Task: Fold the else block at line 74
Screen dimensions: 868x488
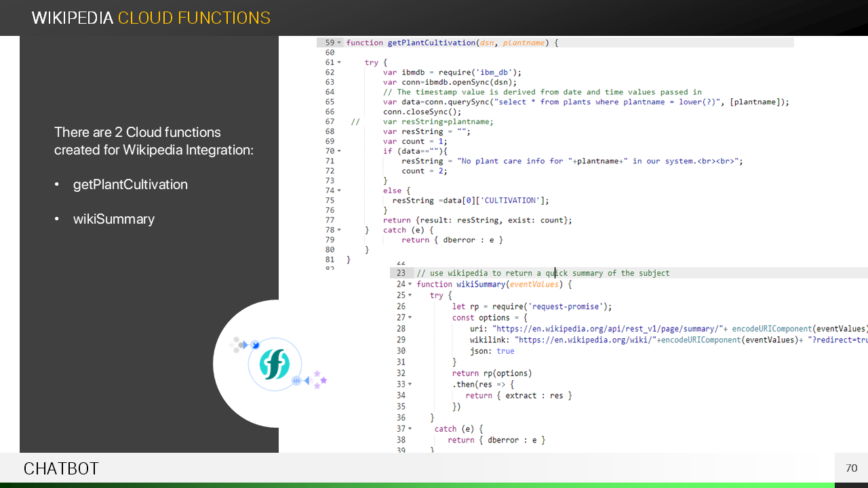Action: pyautogui.click(x=340, y=190)
